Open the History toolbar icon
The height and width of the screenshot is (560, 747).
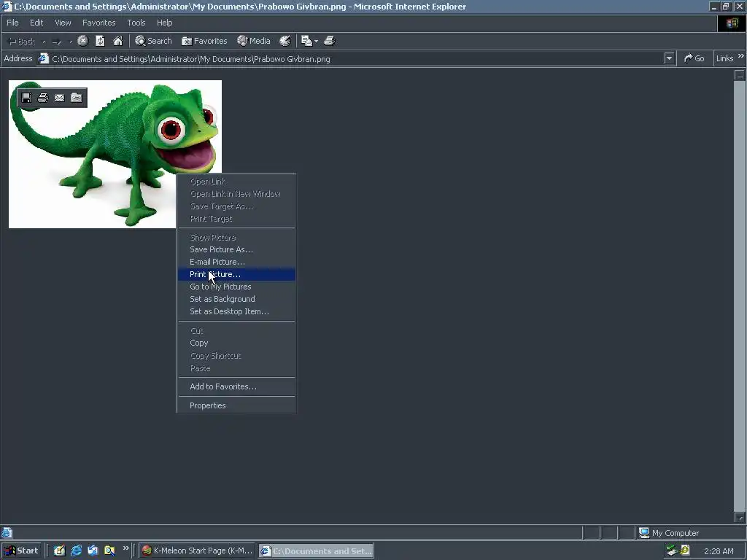tap(285, 41)
